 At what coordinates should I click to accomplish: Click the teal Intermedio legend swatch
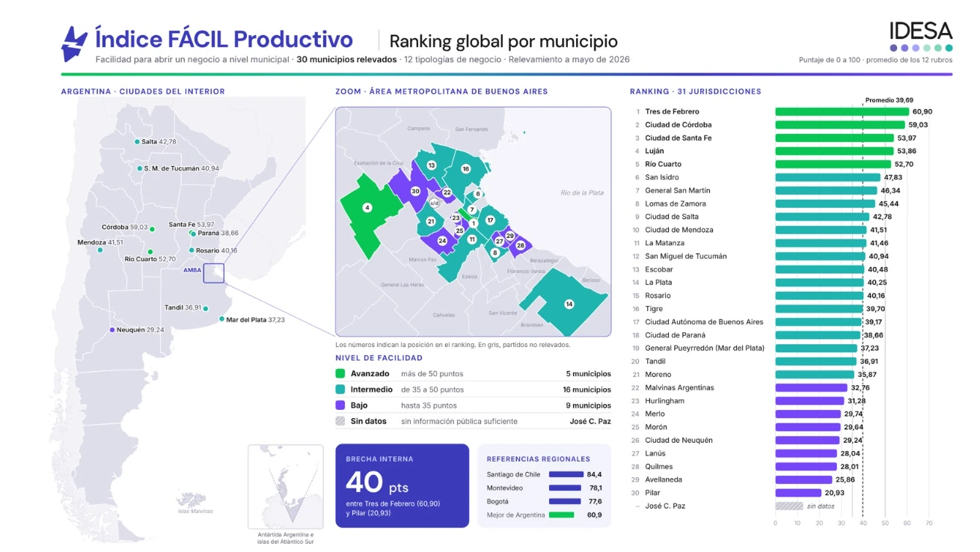pos(340,390)
